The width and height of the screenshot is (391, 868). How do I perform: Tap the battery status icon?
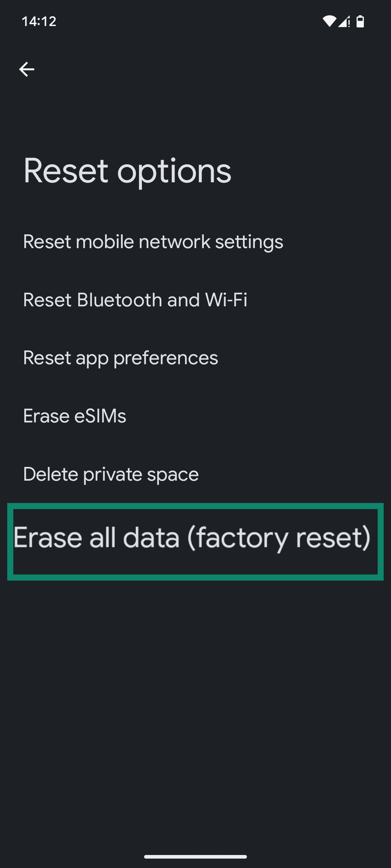(x=361, y=22)
